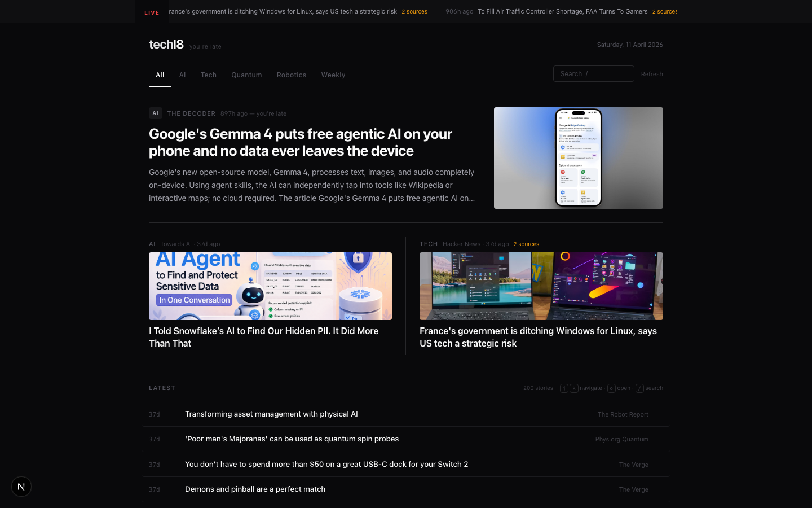Screen dimensions: 812x508
Task: Focus the Search input field
Action: coord(593,74)
